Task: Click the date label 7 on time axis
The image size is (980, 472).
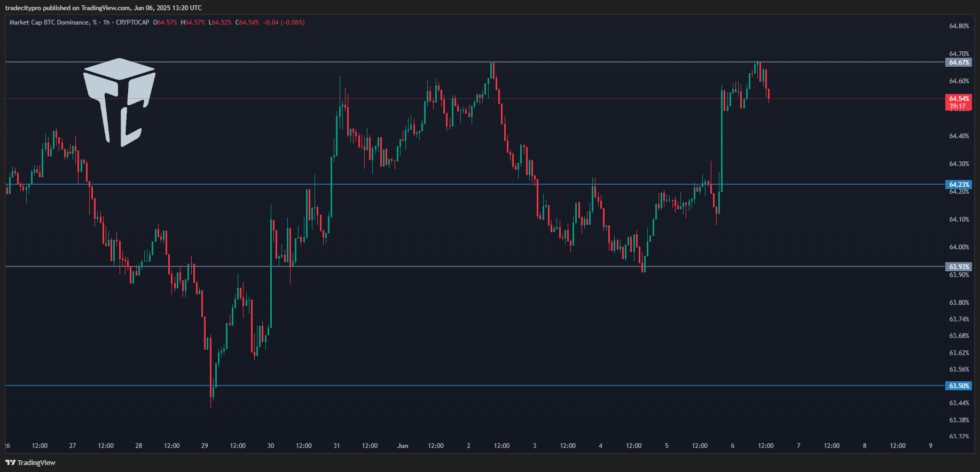Action: 798,446
